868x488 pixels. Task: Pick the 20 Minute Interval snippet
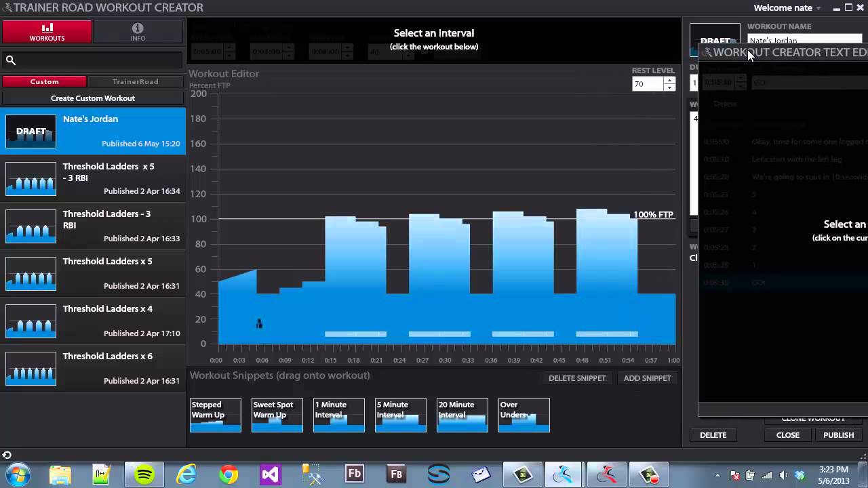[x=462, y=415]
